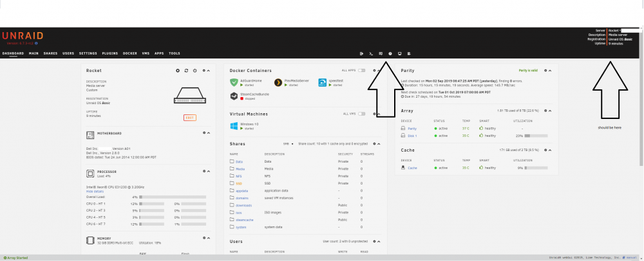Open the Virtual Machines gear settings
The height and width of the screenshot is (261, 644).
click(374, 114)
